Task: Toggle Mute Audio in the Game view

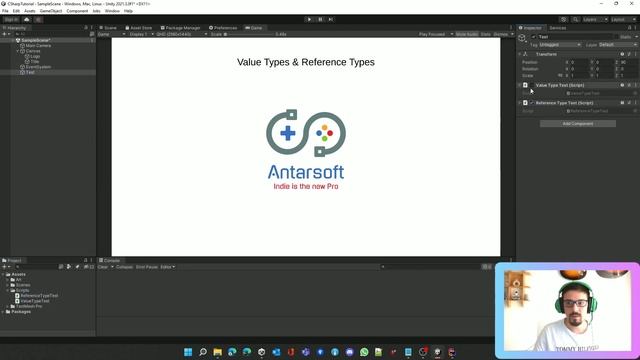Action: [x=467, y=34]
